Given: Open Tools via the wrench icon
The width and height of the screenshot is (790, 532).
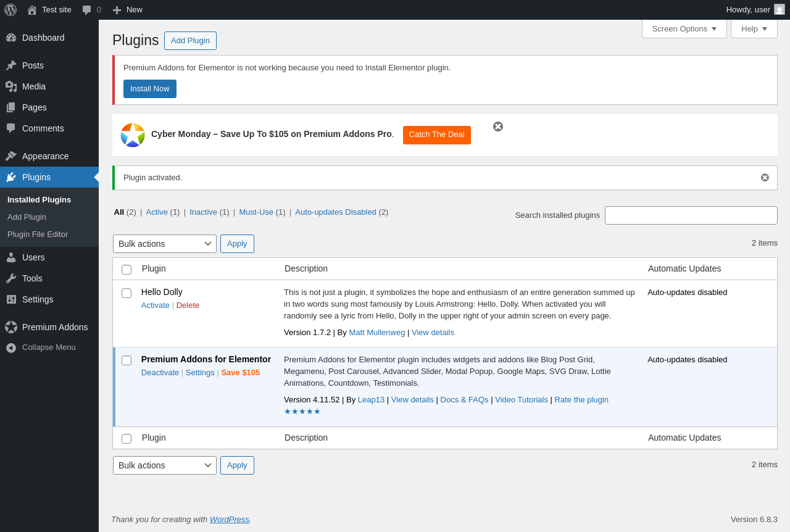Looking at the screenshot, I should click(11, 278).
